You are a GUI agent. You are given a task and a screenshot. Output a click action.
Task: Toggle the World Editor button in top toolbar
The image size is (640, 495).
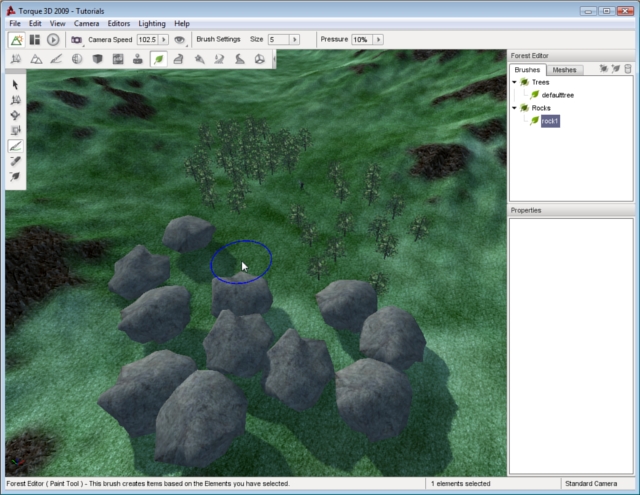[x=17, y=39]
